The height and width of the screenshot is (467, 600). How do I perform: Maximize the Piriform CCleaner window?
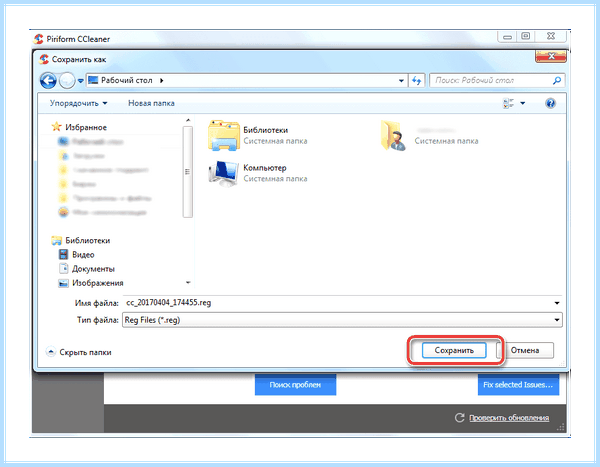coord(526,36)
